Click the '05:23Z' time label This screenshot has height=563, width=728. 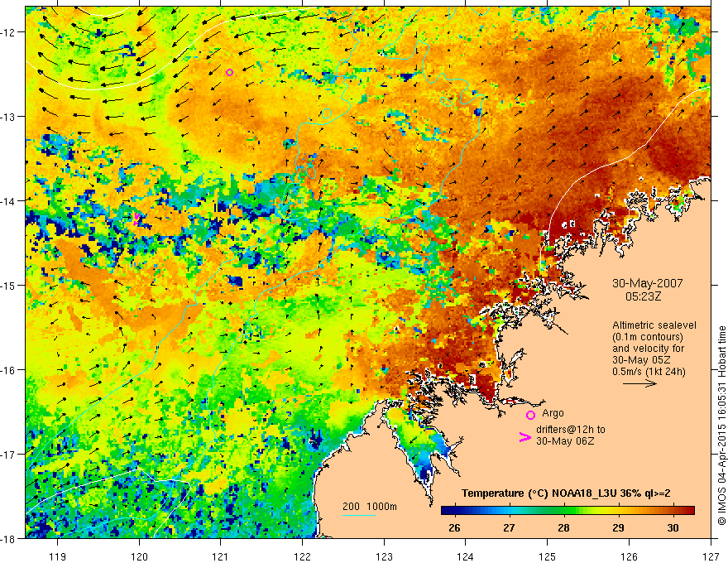pyautogui.click(x=643, y=296)
